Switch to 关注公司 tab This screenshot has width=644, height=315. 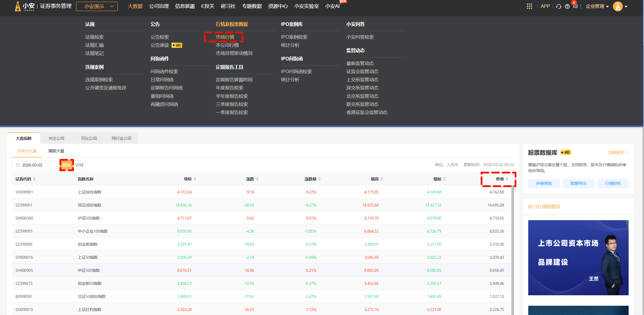(x=56, y=138)
